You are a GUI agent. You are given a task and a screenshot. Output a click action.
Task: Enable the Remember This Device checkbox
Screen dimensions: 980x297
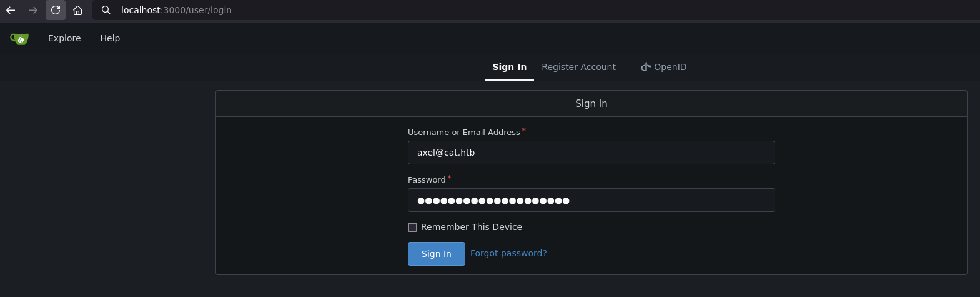pyautogui.click(x=412, y=228)
